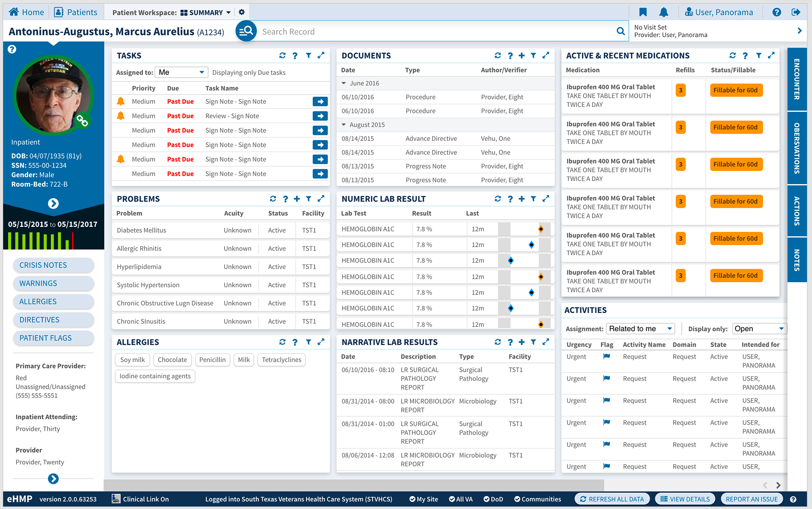The image size is (812, 509).
Task: Toggle the All VA site filter
Action: [x=461, y=499]
